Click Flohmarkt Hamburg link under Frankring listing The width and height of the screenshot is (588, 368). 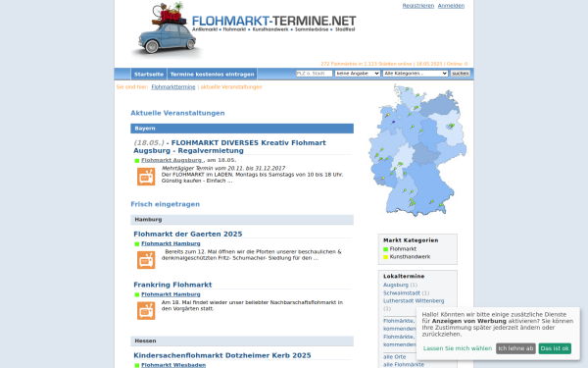(171, 294)
